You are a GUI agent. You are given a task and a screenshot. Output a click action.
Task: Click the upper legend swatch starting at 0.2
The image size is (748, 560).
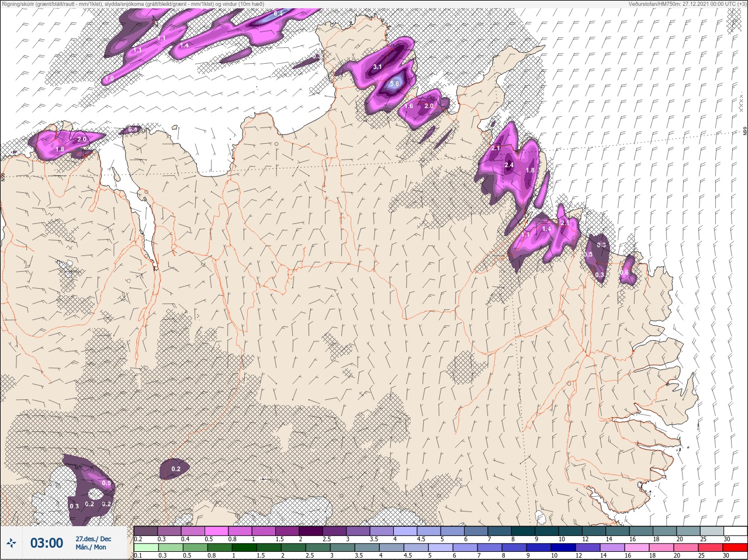click(146, 531)
